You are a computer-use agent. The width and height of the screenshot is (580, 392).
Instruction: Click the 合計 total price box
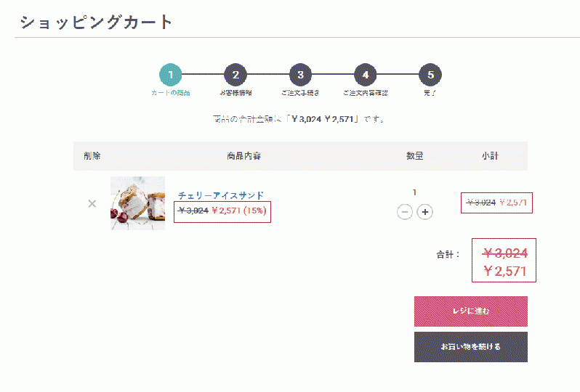[504, 261]
